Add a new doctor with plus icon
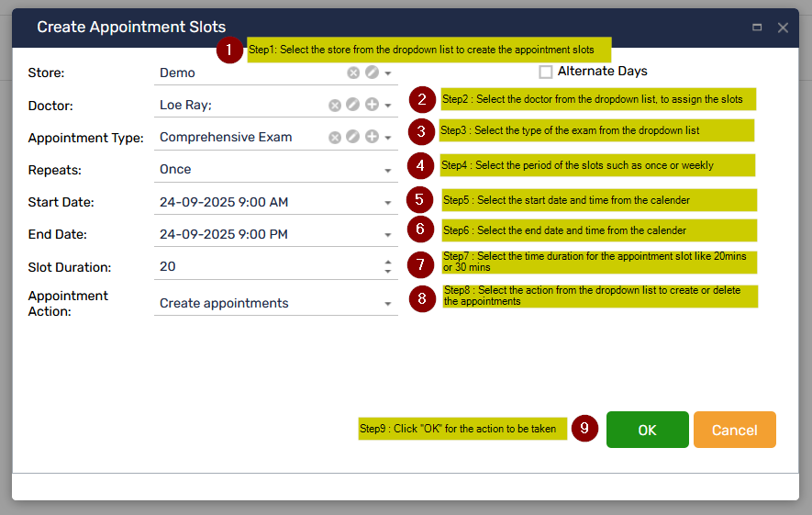 [x=372, y=106]
